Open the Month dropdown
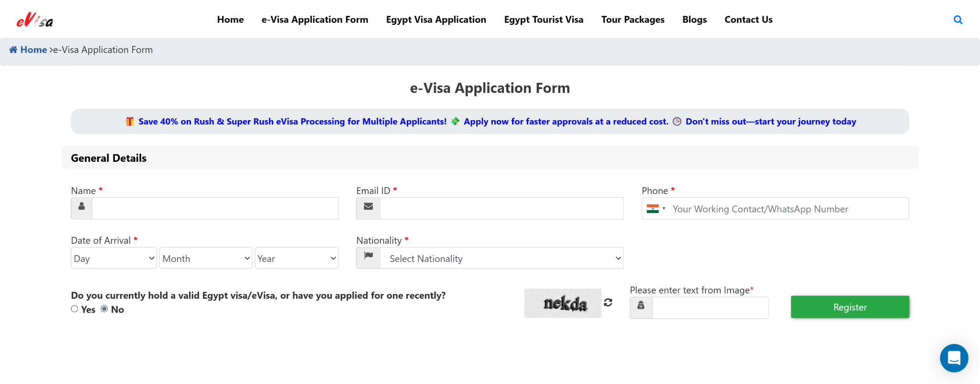 (x=206, y=258)
